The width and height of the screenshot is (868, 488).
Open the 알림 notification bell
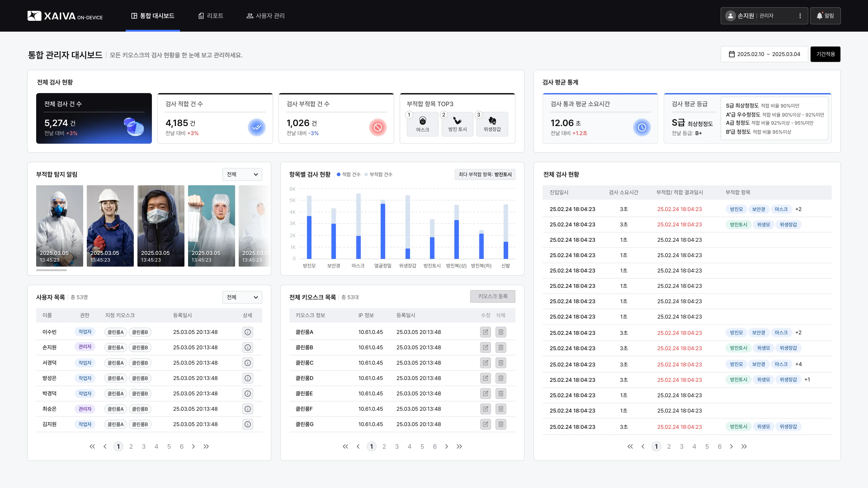[825, 16]
